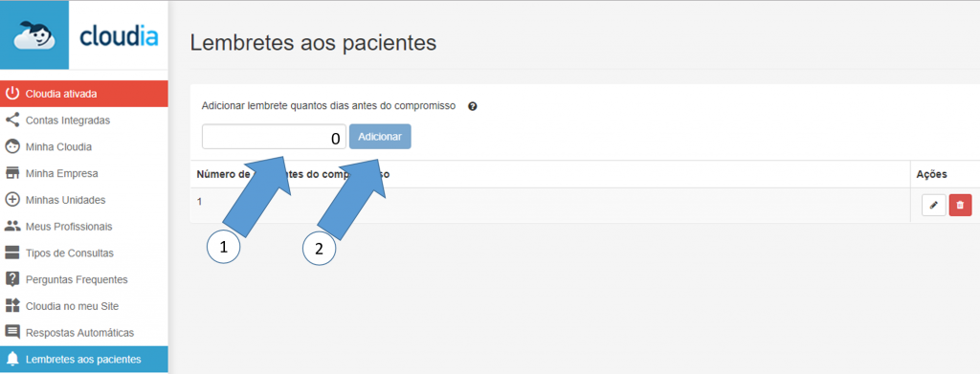Click the Adicionar button
This screenshot has height=374, width=980.
click(x=380, y=137)
